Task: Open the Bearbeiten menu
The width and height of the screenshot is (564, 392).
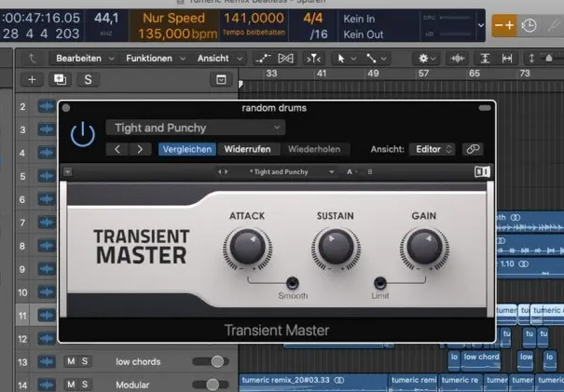Action: pos(85,59)
